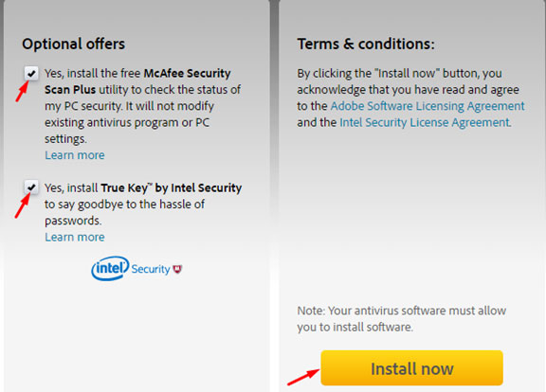Open Learn more under True Key offer
Screen dimensions: 546x392
75,238
